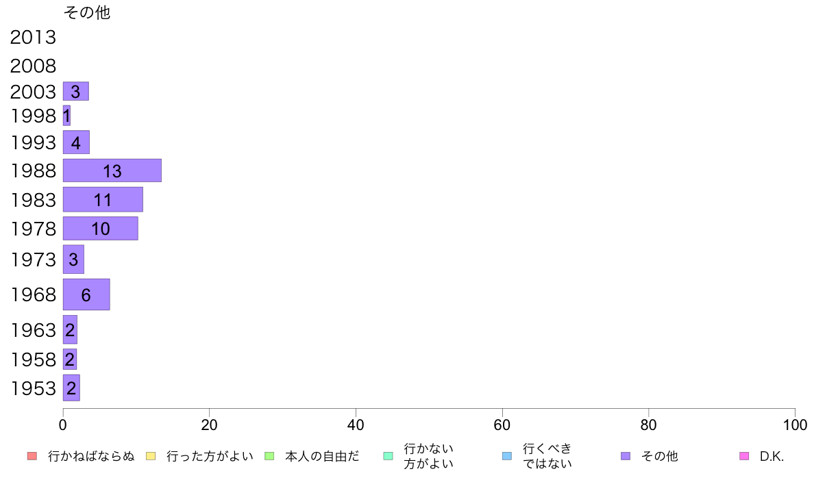The image size is (814, 504).
Task: Click the その他 chart title
Action: point(87,12)
